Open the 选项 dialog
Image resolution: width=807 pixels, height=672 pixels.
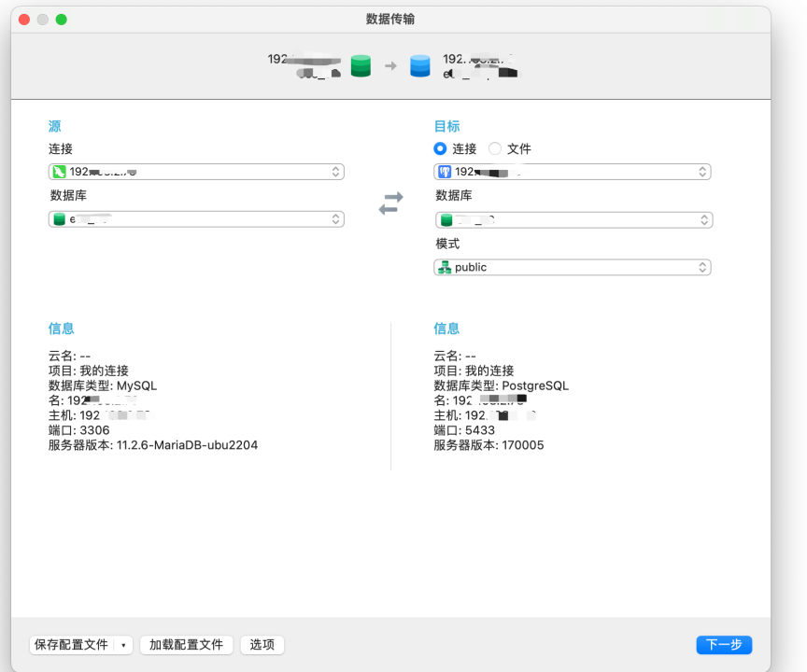(x=262, y=645)
